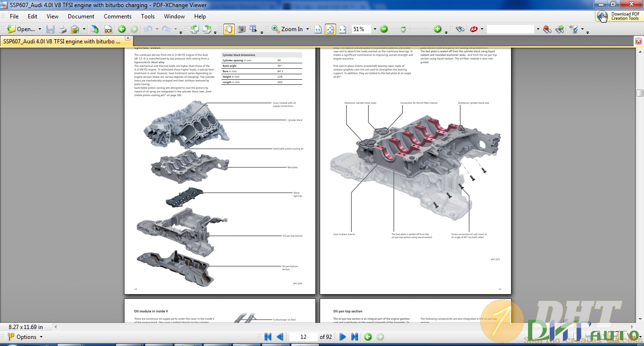Open the View menu
Image resolution: width=644 pixels, height=346 pixels.
pyautogui.click(x=52, y=16)
